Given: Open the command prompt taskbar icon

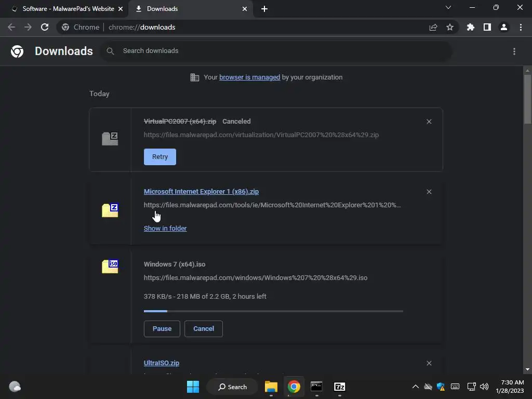Looking at the screenshot, I should tap(316, 387).
